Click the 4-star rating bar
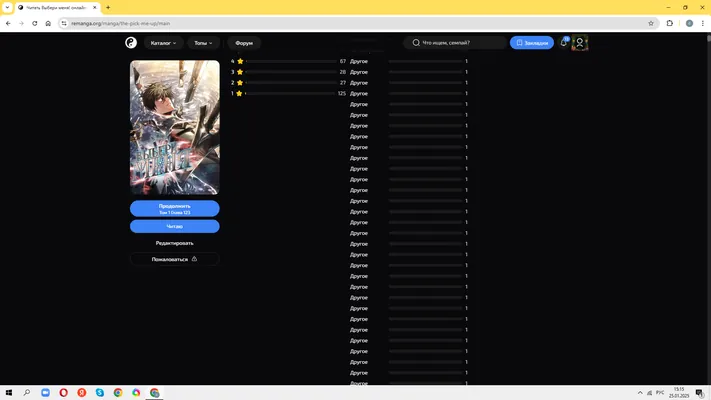The image size is (711, 400). coord(291,61)
